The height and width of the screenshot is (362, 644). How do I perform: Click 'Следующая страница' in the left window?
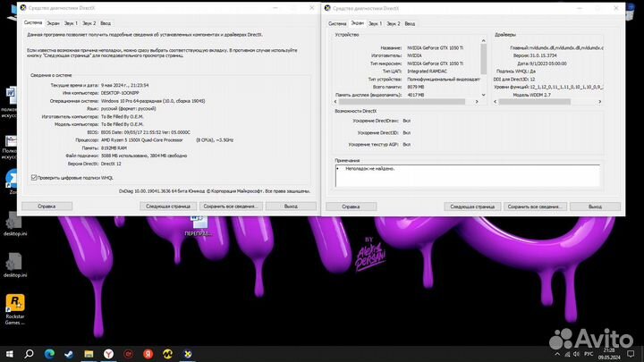click(x=168, y=206)
